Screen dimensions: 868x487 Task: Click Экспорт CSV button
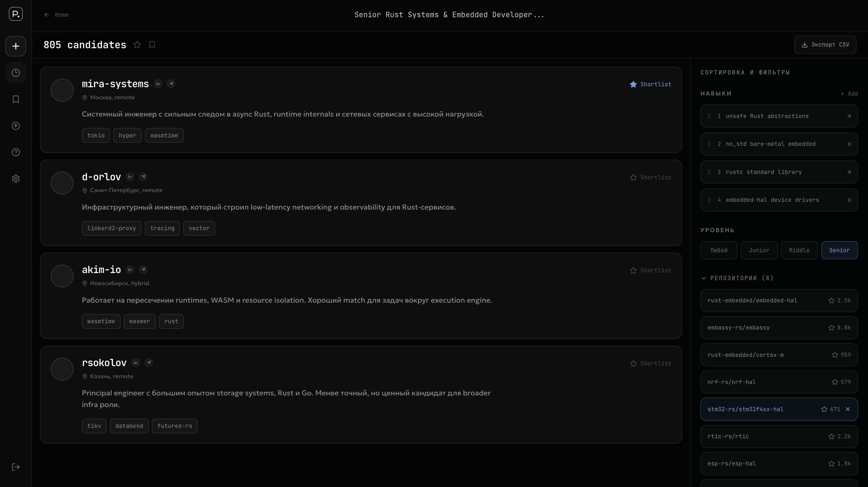coord(825,45)
